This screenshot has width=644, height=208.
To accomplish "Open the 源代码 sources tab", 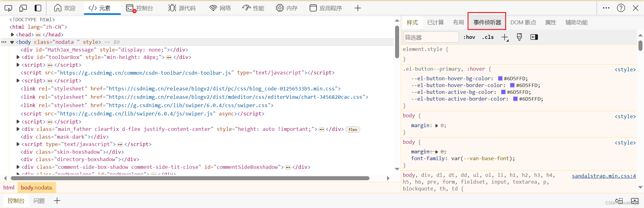I will 182,8.
